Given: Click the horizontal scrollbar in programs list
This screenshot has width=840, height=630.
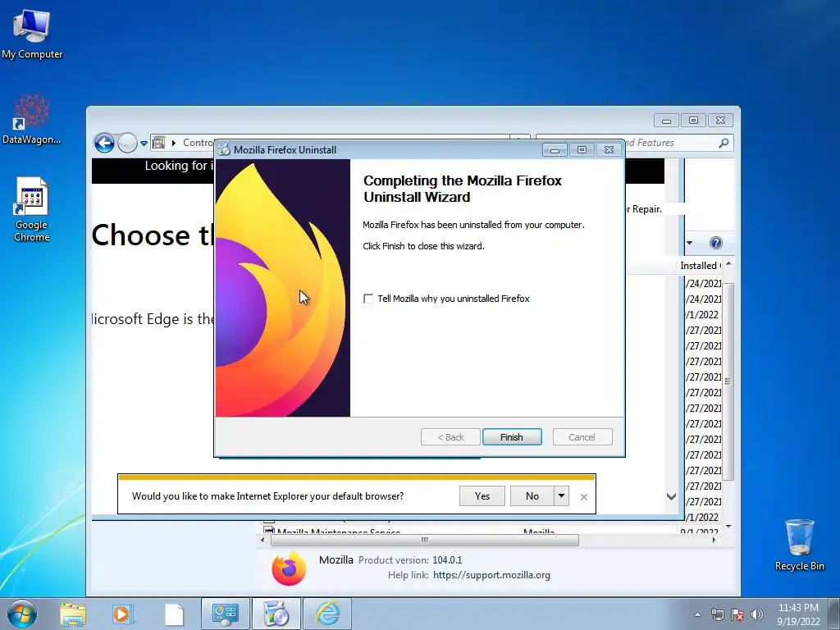Looking at the screenshot, I should point(424,540).
